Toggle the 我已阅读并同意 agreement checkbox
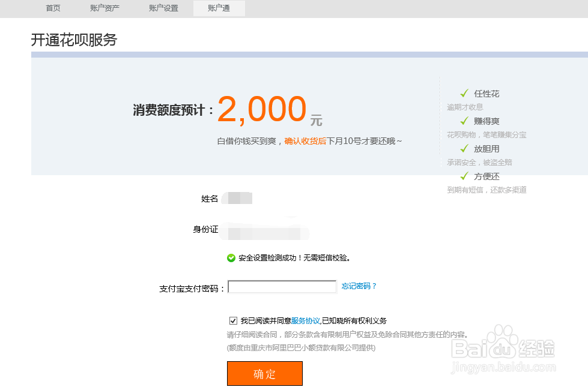The height and width of the screenshot is (387, 588). tap(233, 320)
